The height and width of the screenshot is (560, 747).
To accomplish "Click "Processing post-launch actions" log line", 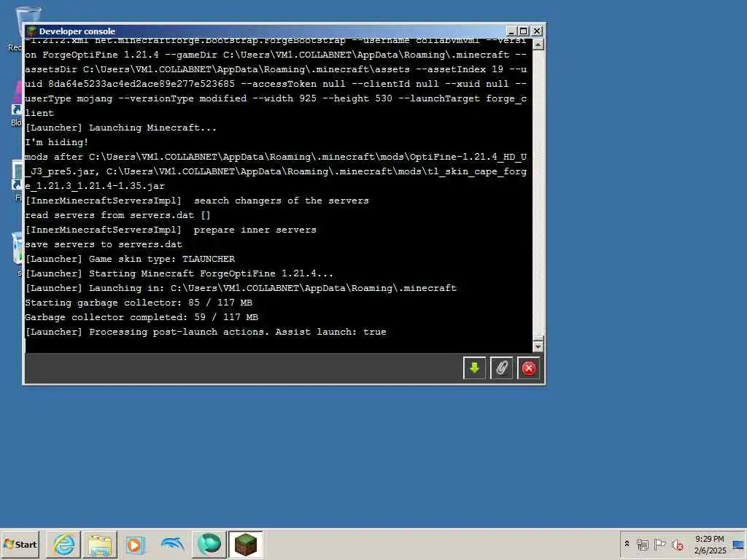I will click(x=206, y=332).
